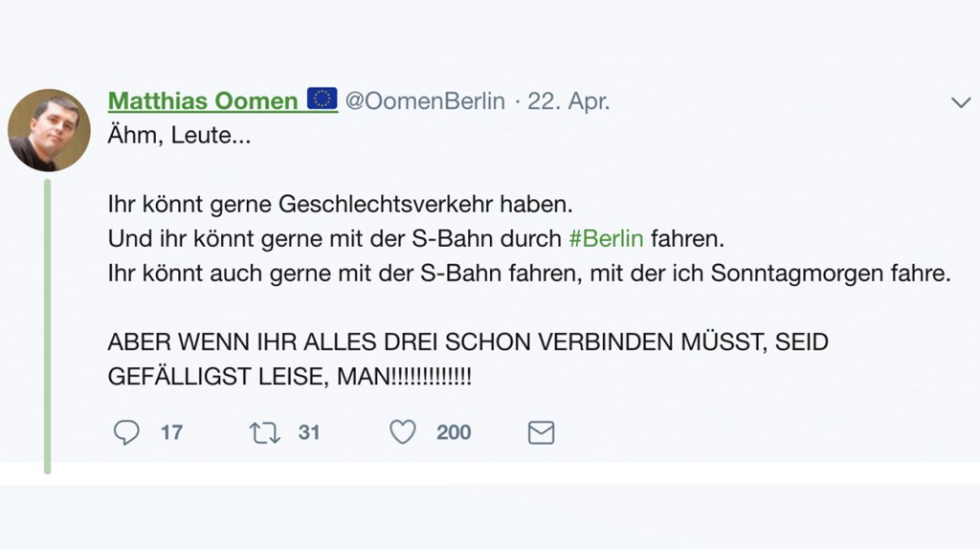Click the reply count 17

pos(171,433)
